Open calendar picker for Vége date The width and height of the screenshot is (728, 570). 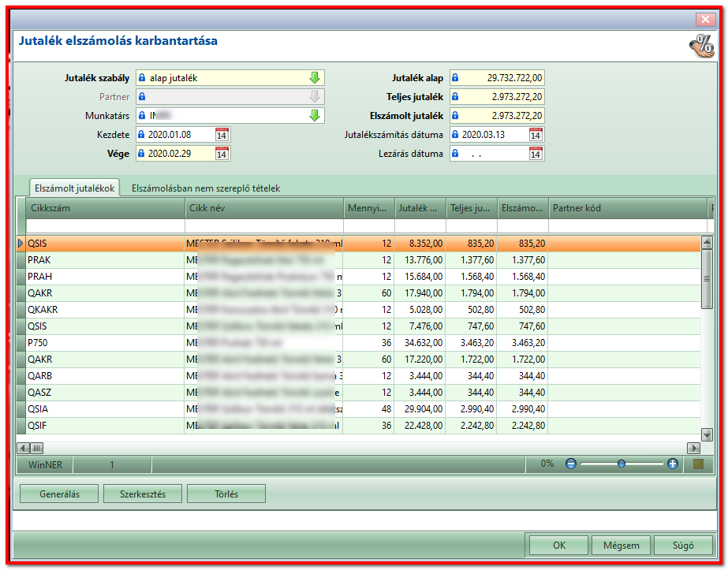coord(222,154)
